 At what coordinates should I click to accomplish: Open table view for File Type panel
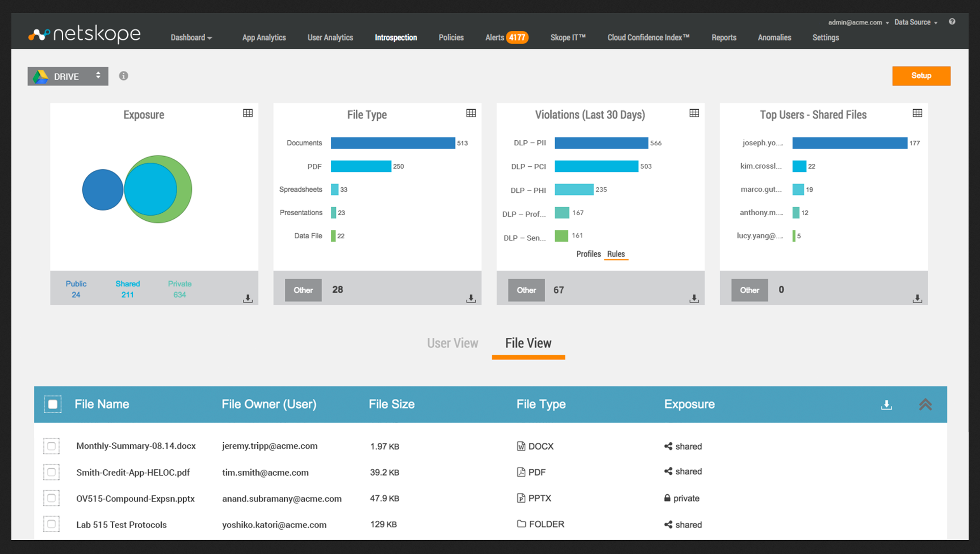(x=471, y=113)
